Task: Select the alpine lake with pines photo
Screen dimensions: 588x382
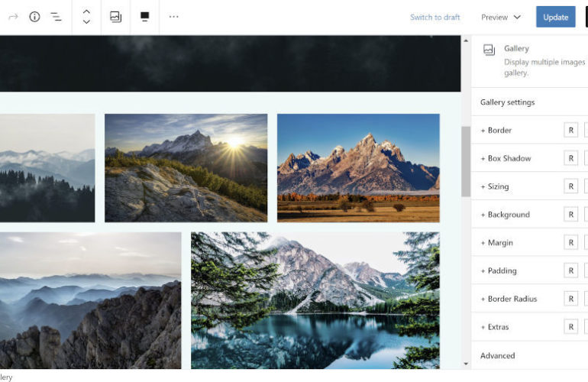Action: pos(315,300)
